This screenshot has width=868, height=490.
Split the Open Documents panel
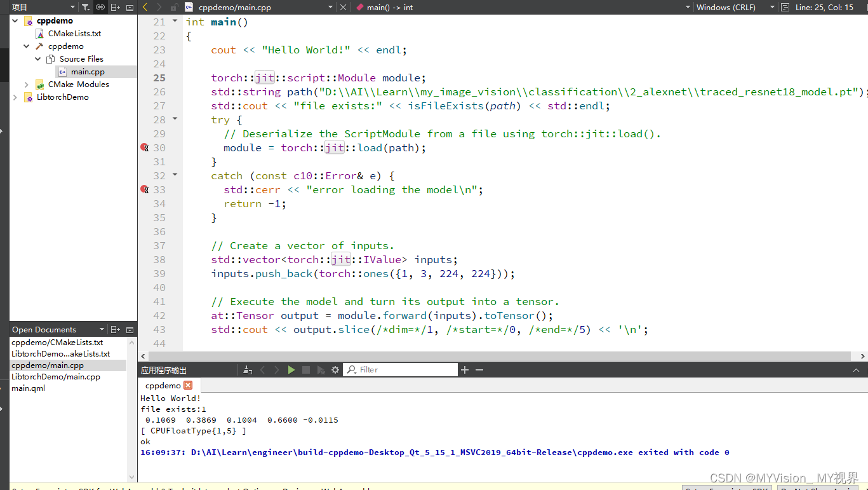115,329
